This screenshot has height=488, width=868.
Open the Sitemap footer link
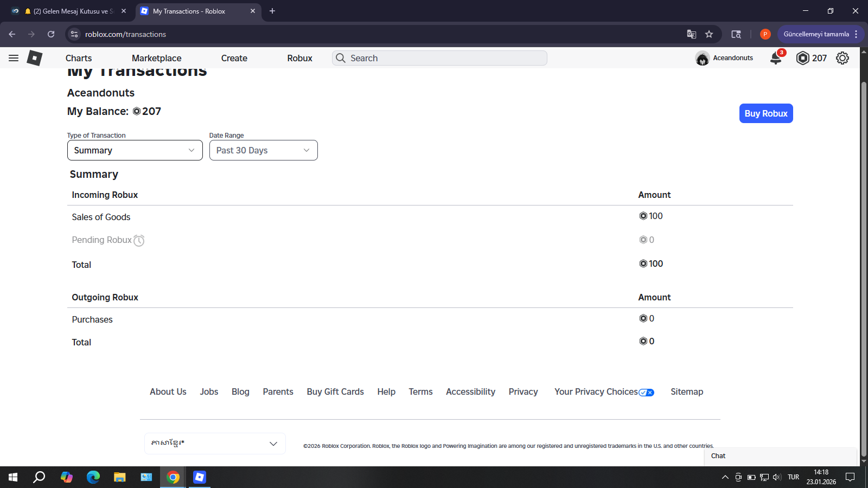[687, 391]
